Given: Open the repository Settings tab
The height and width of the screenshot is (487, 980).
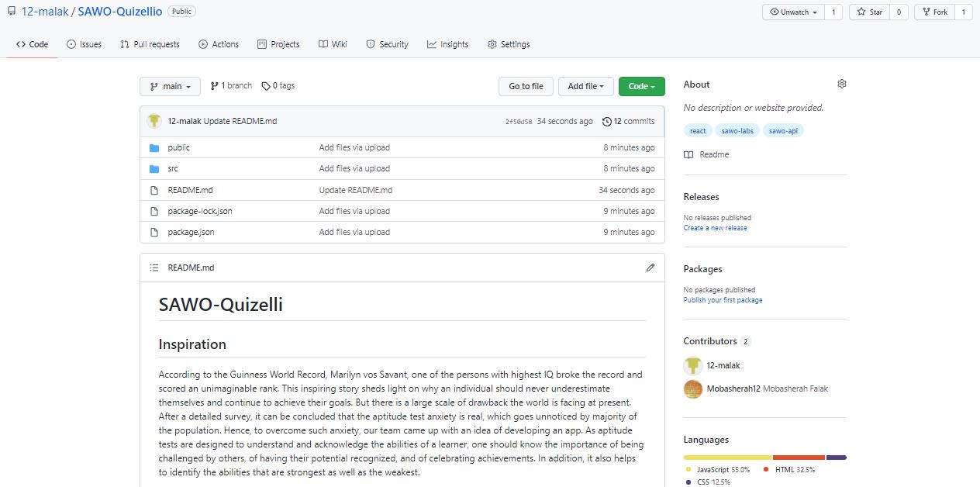Looking at the screenshot, I should point(509,44).
